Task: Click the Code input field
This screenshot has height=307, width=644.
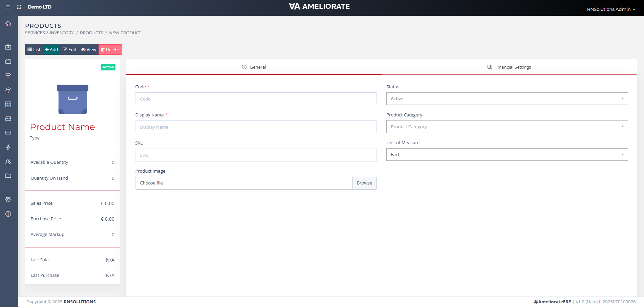Action: click(x=256, y=99)
